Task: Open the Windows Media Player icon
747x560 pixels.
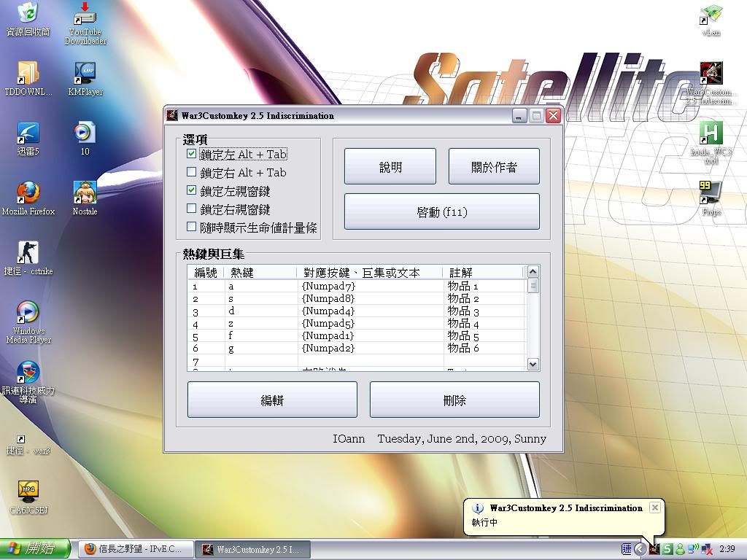Action: pyautogui.click(x=28, y=313)
